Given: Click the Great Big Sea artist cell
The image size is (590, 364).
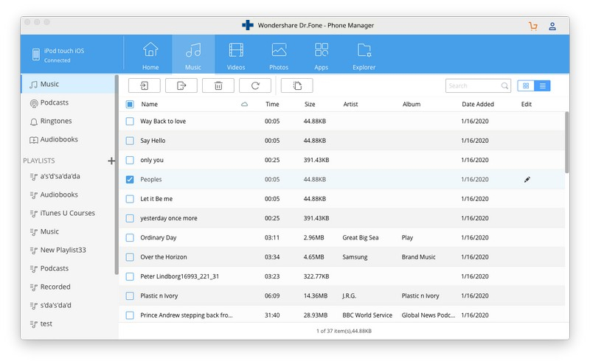Looking at the screenshot, I should 361,238.
